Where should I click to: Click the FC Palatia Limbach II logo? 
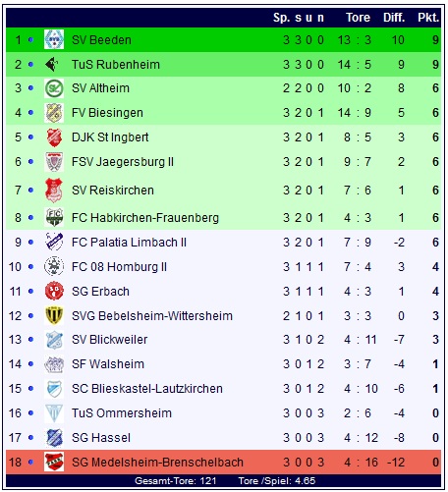pos(54,242)
